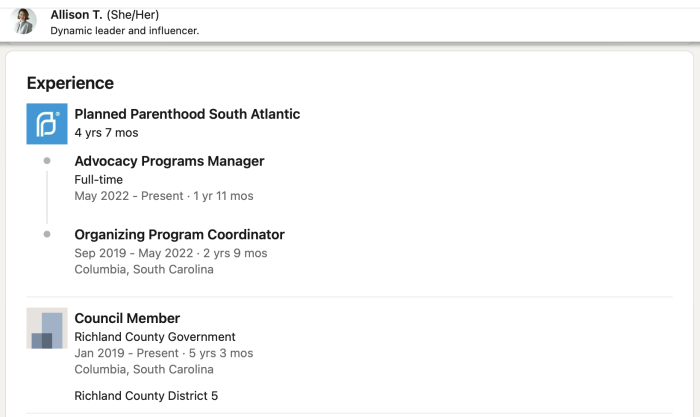Click 'Jan 2019 - Present' date range
The image size is (700, 417).
(x=126, y=353)
